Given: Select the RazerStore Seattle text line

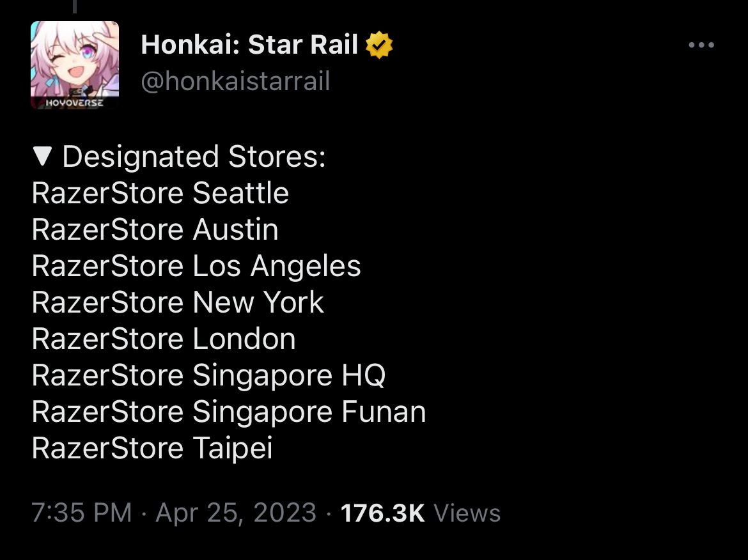Looking at the screenshot, I should coord(160,192).
